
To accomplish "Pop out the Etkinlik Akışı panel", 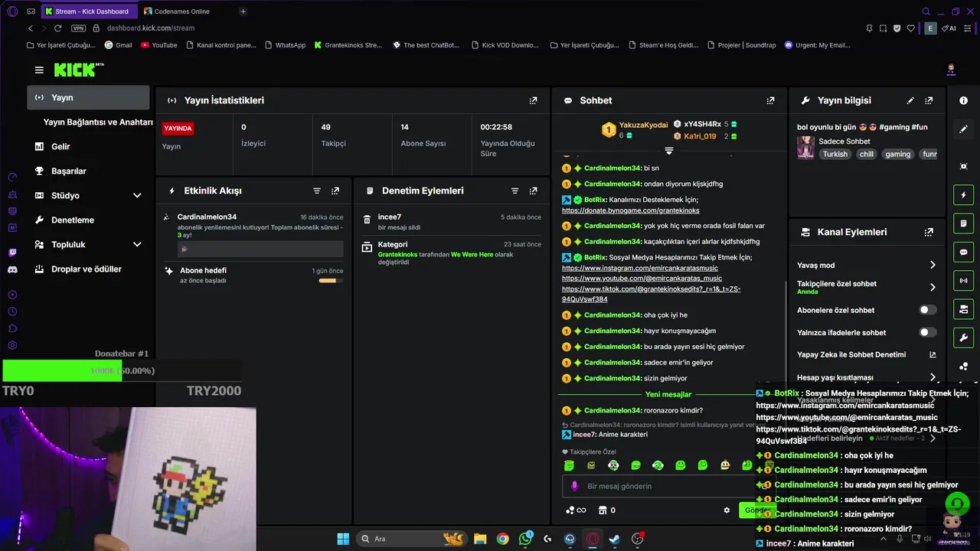I will pos(335,191).
